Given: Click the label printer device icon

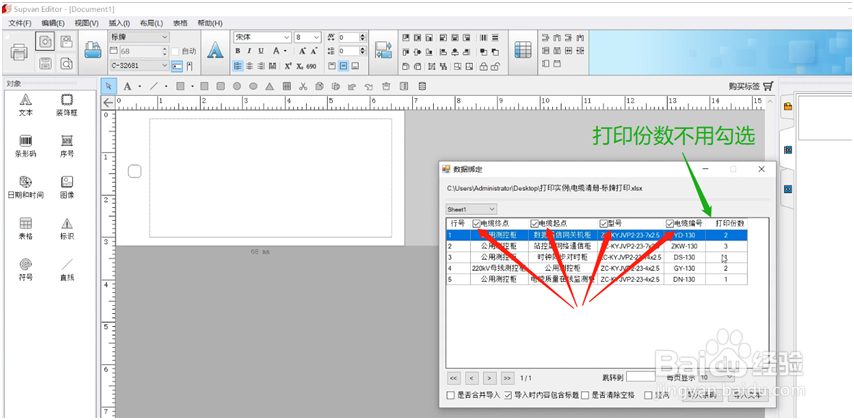Looking at the screenshot, I should (93, 50).
